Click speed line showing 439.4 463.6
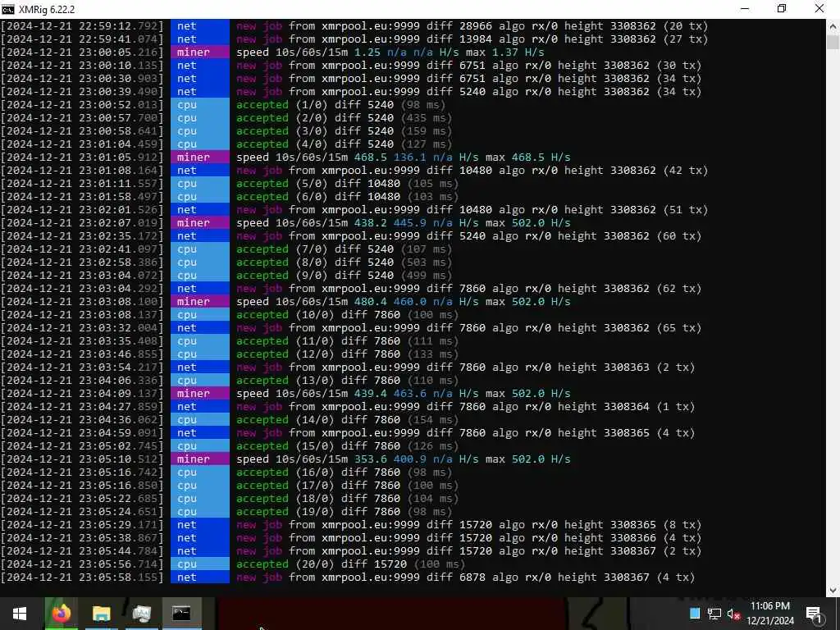The image size is (840, 630). coord(285,394)
